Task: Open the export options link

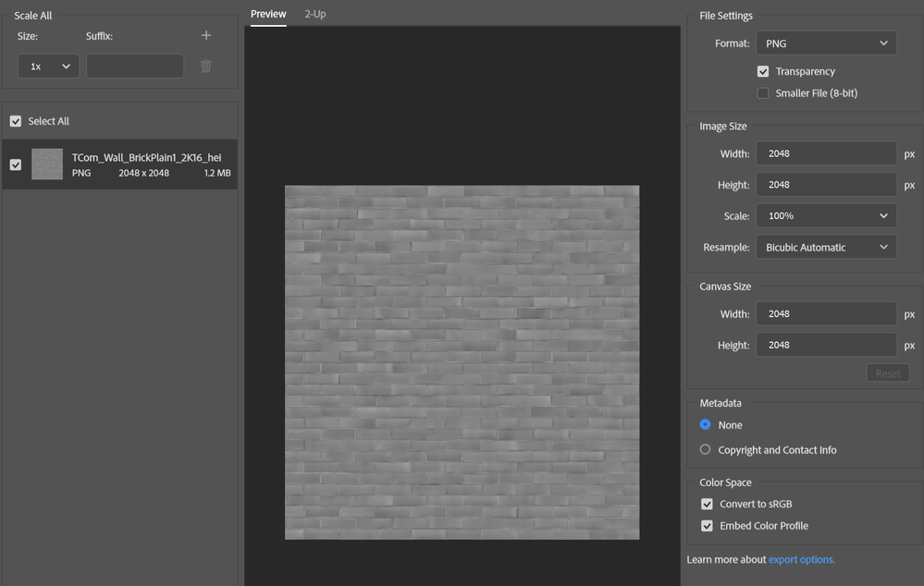Action: 801,559
